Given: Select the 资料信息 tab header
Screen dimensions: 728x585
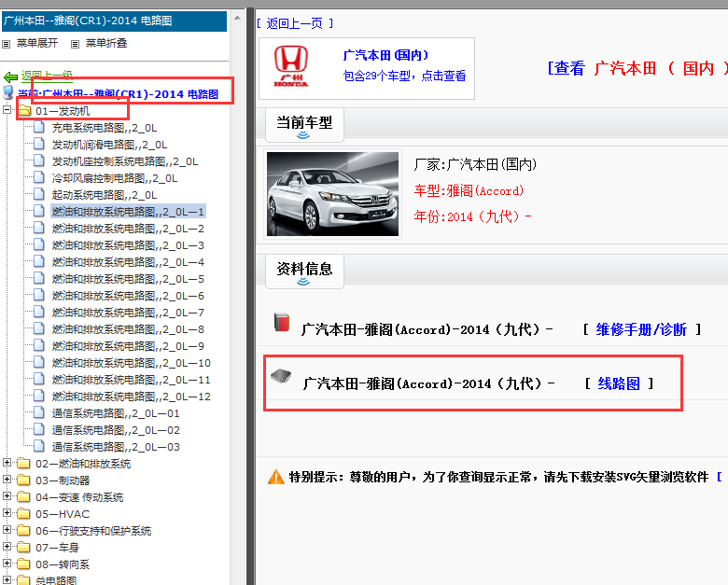Looking at the screenshot, I should pos(304,272).
